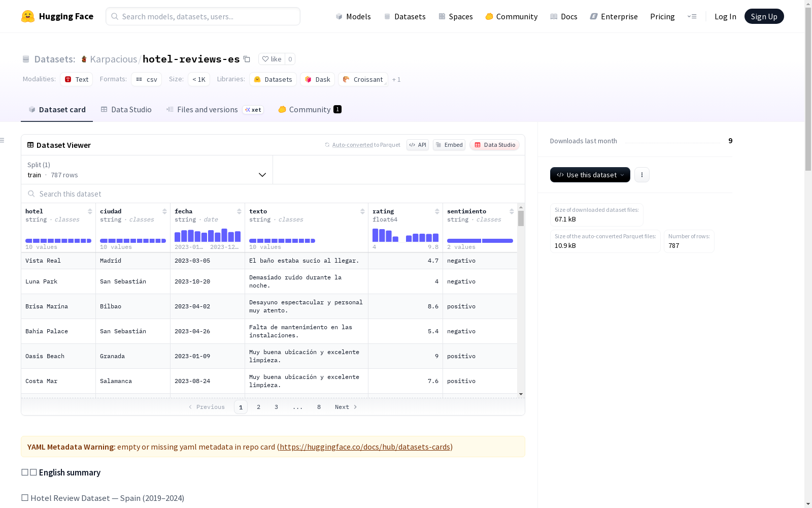Select the < 1K size tag
Image resolution: width=812 pixels, height=508 pixels.
click(199, 79)
